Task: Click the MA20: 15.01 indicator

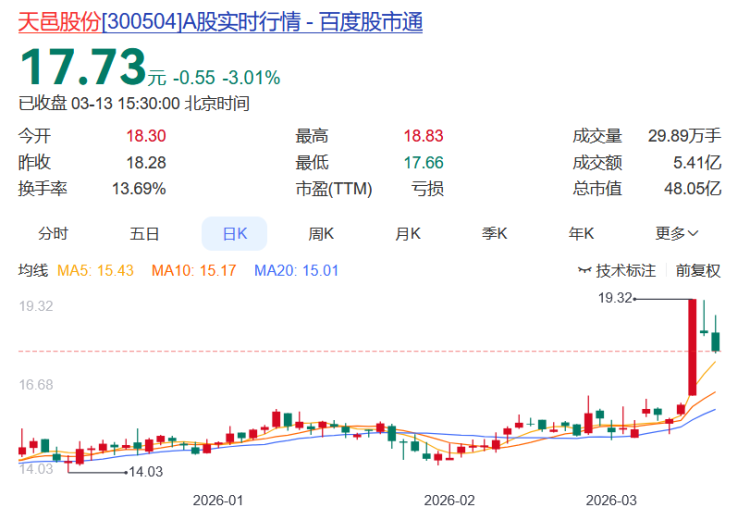Action: coord(296,271)
